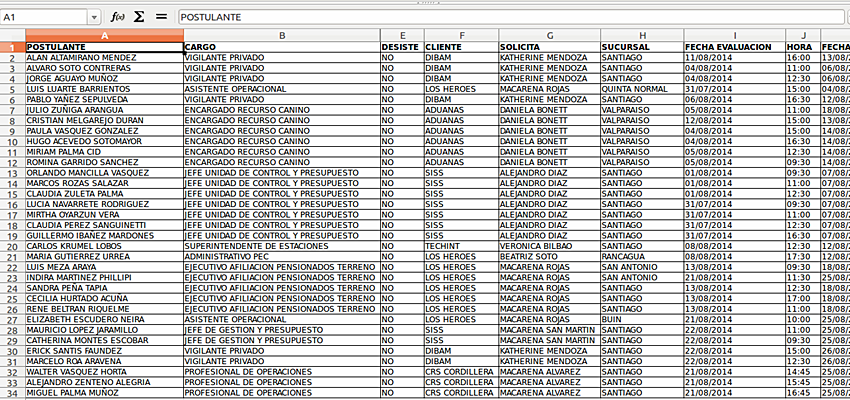
Task: Select the TECHINT client cell
Action: pos(459,246)
